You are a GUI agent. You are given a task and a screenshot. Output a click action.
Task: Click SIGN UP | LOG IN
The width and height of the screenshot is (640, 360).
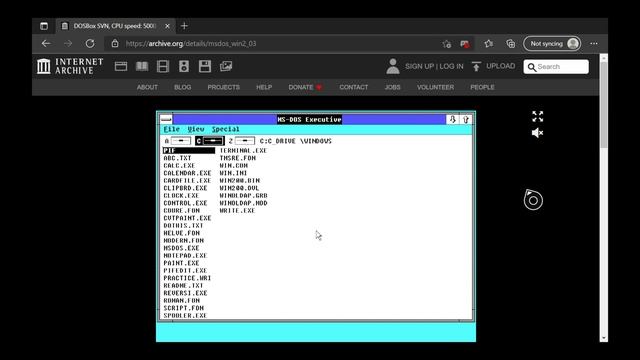(x=434, y=66)
